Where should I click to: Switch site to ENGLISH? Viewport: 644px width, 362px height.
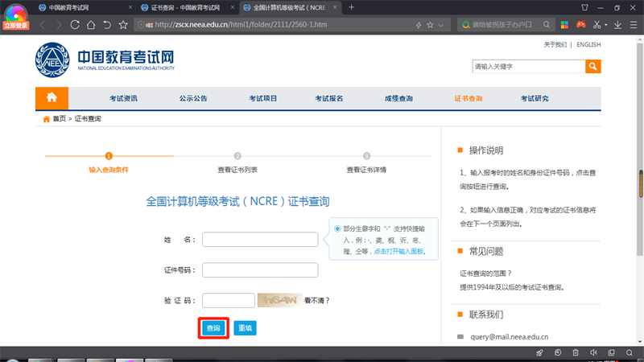[x=588, y=45]
